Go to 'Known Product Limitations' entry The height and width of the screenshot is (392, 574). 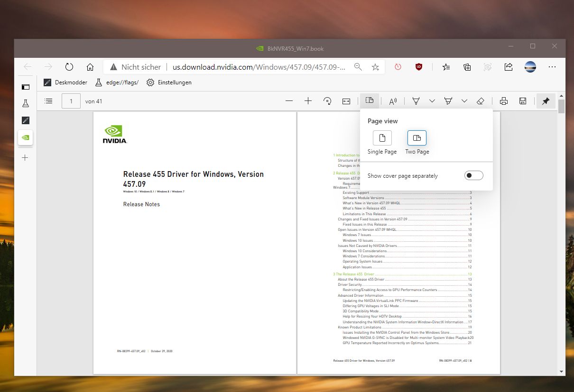click(405, 327)
